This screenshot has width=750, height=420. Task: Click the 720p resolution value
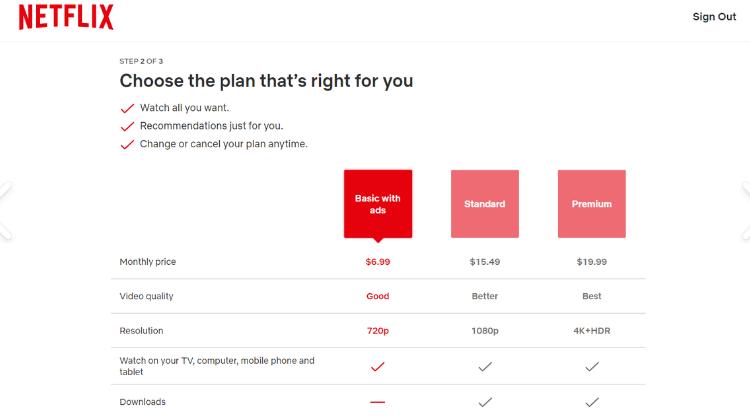click(x=377, y=331)
